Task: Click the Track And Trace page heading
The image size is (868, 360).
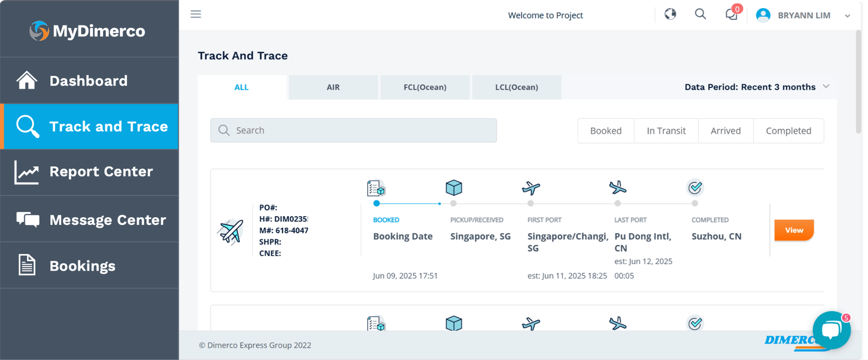Action: [243, 55]
